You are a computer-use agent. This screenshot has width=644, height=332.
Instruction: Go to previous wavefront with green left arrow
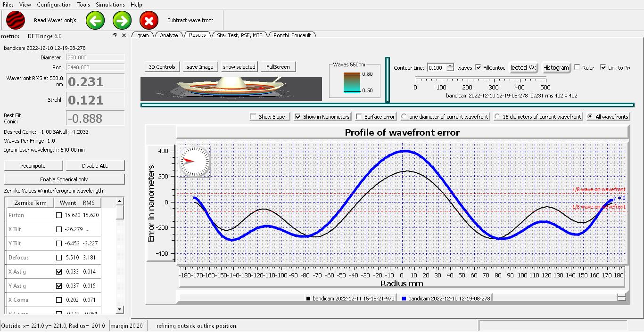[95, 20]
